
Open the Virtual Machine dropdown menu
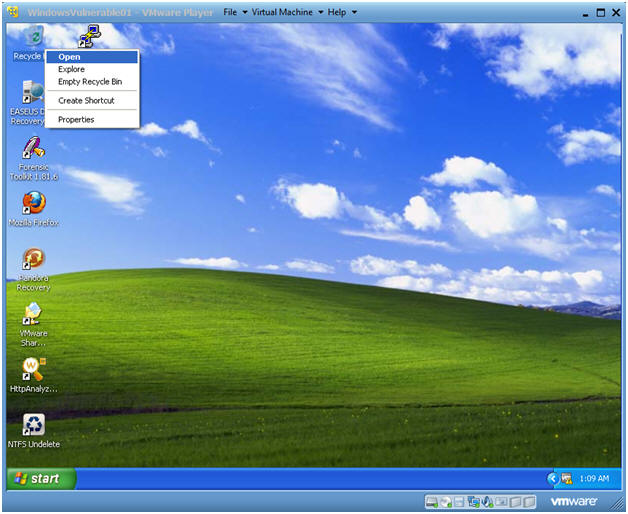tap(287, 12)
